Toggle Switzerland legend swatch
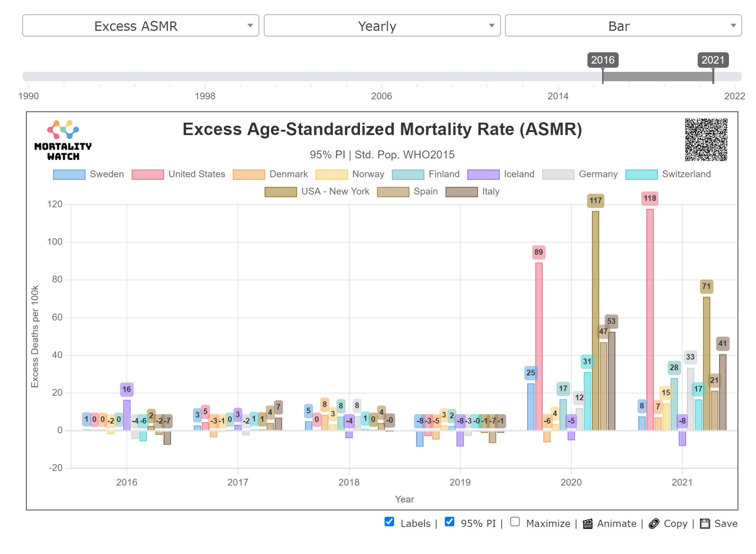The image size is (756, 554). coord(641,175)
